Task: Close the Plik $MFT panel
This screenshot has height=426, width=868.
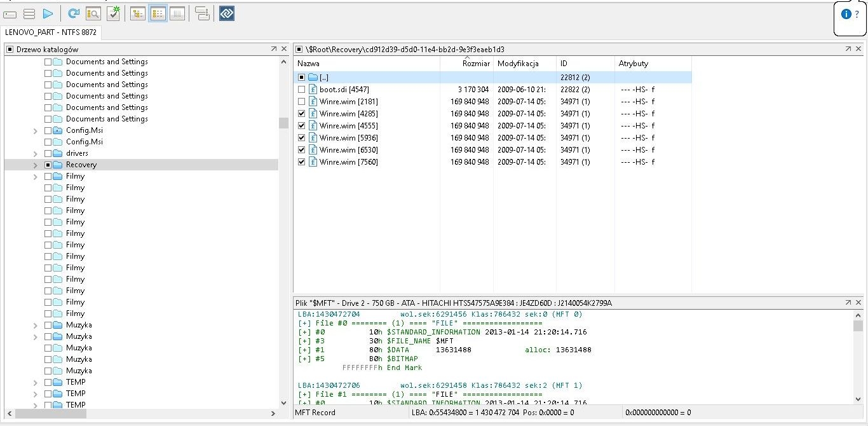Action: tap(859, 303)
